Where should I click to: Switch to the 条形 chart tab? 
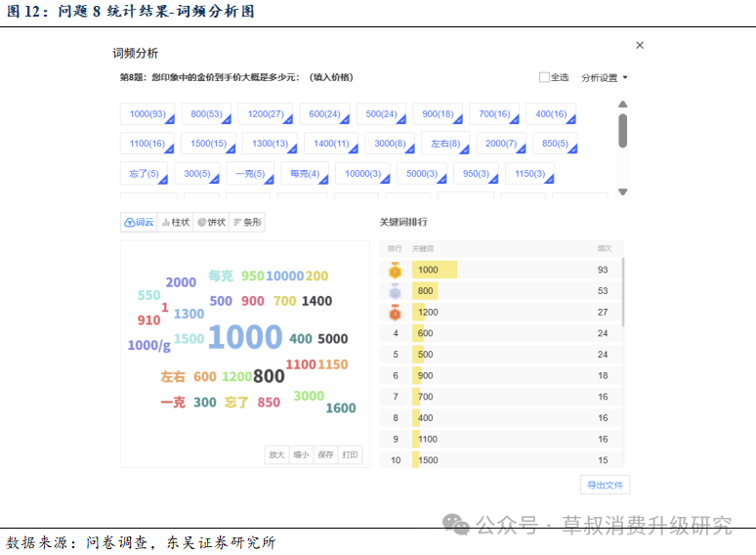pos(247,222)
